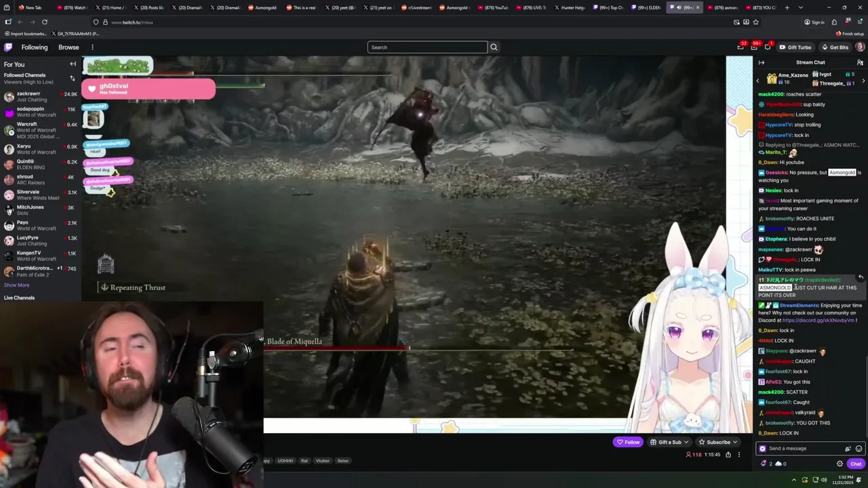Open the chat identity badge icon
The width and height of the screenshot is (868, 488).
(x=762, y=449)
